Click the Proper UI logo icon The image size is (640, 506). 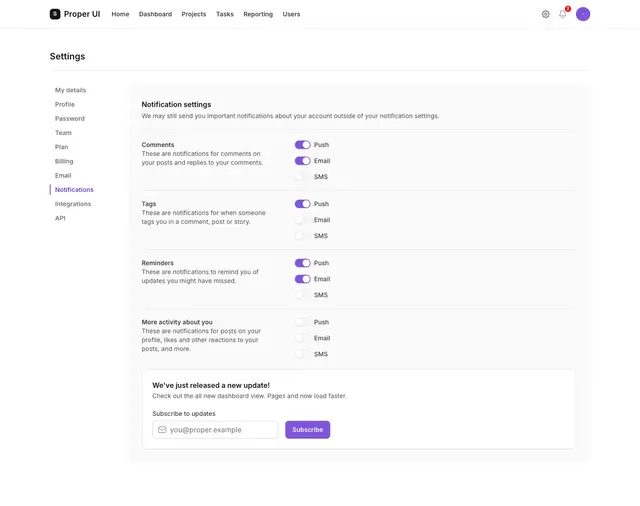(x=55, y=14)
